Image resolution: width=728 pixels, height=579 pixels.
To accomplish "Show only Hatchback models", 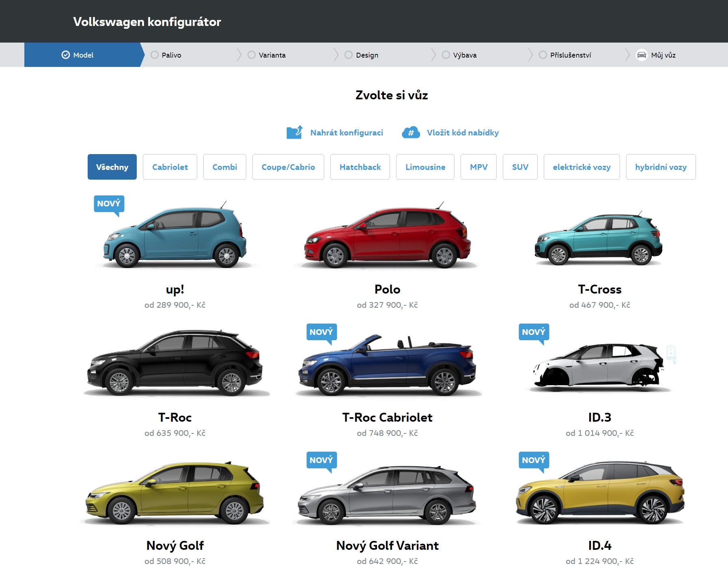I will pos(360,167).
